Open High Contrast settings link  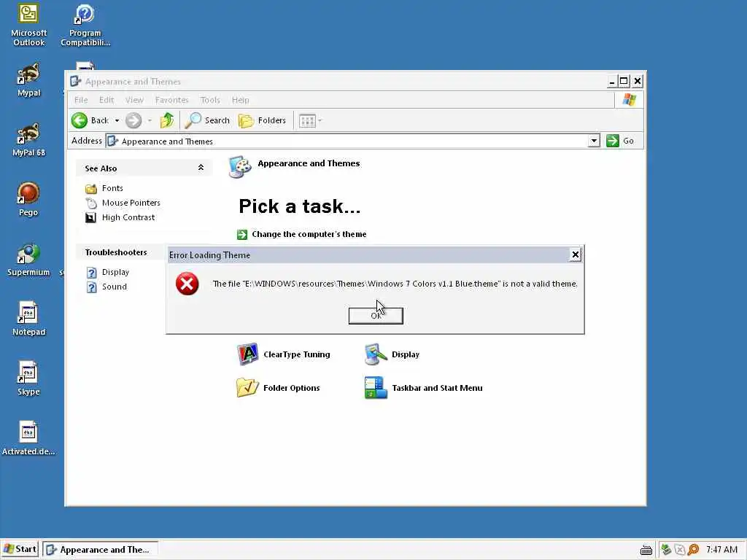(128, 217)
